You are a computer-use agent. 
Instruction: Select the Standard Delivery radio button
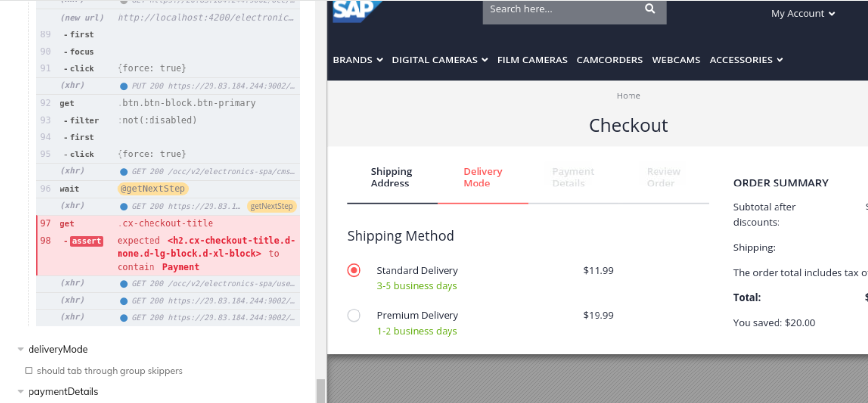(x=354, y=270)
